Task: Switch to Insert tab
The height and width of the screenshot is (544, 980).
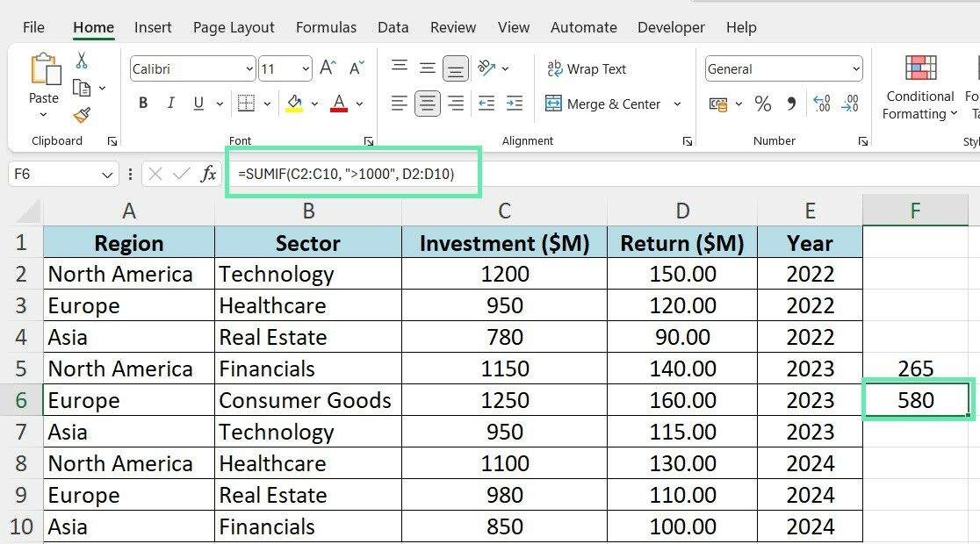Action: (153, 27)
